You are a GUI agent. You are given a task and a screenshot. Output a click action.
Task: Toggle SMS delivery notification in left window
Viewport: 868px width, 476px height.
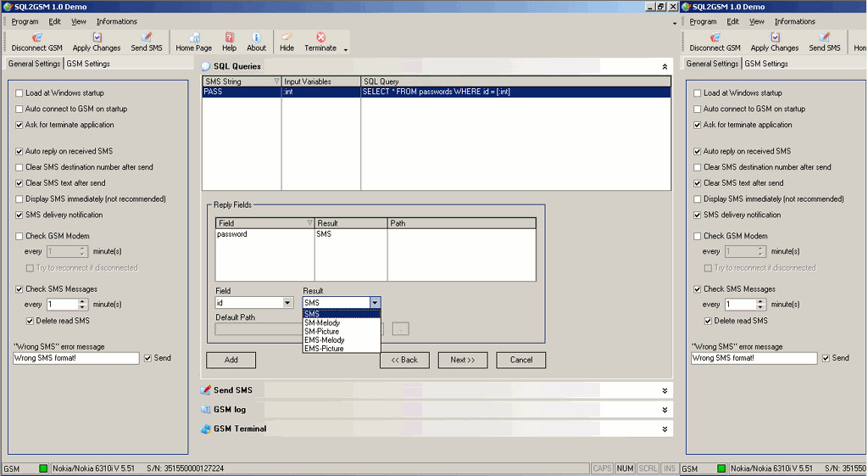point(19,215)
